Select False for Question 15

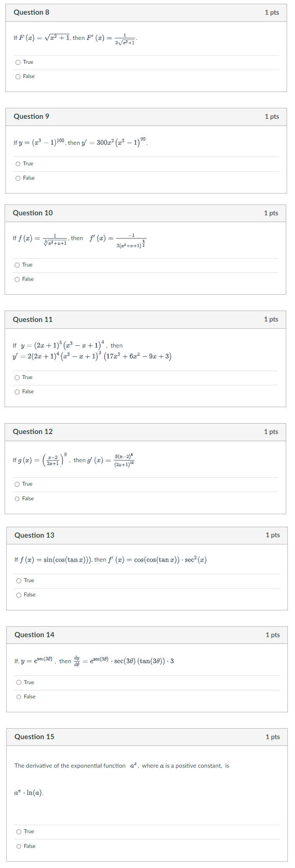point(18,846)
